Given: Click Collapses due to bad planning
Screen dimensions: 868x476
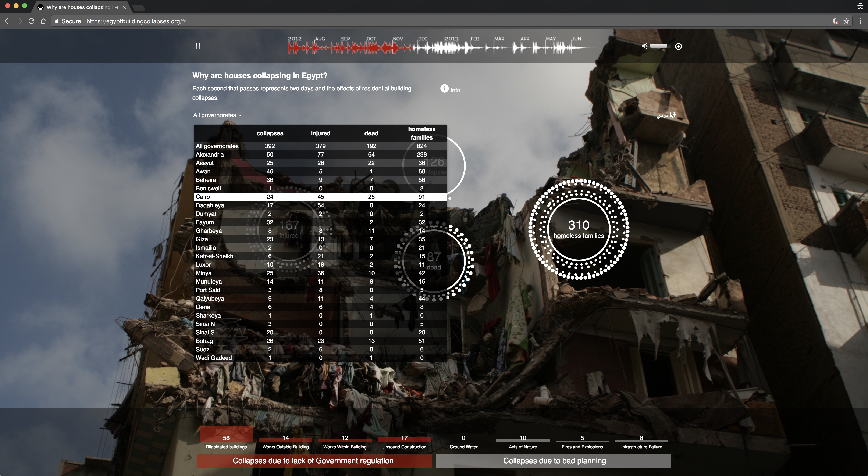Looking at the screenshot, I should (554, 461).
